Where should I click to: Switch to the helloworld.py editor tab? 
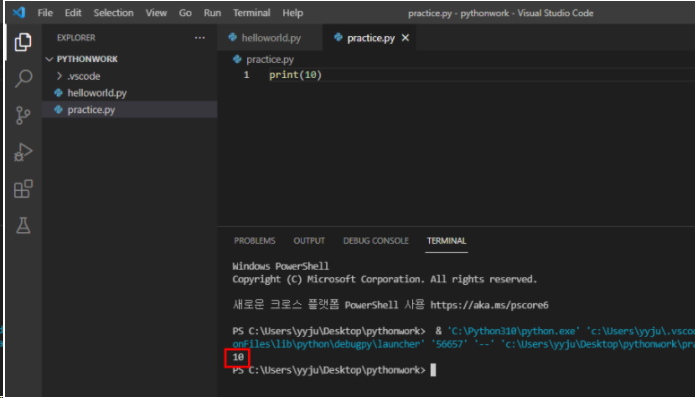pyautogui.click(x=270, y=38)
